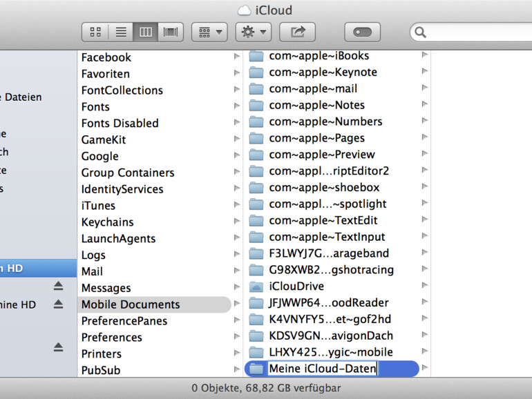Open the Facebook folder
The image size is (532, 399).
106,57
